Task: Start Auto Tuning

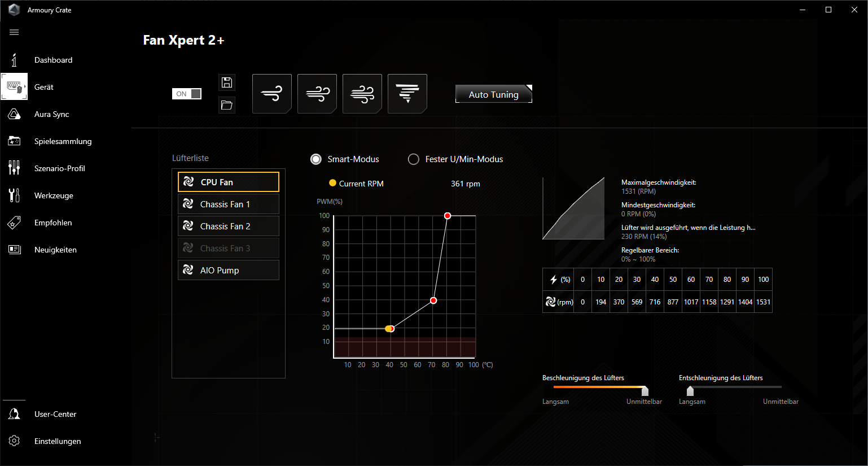Action: [494, 94]
